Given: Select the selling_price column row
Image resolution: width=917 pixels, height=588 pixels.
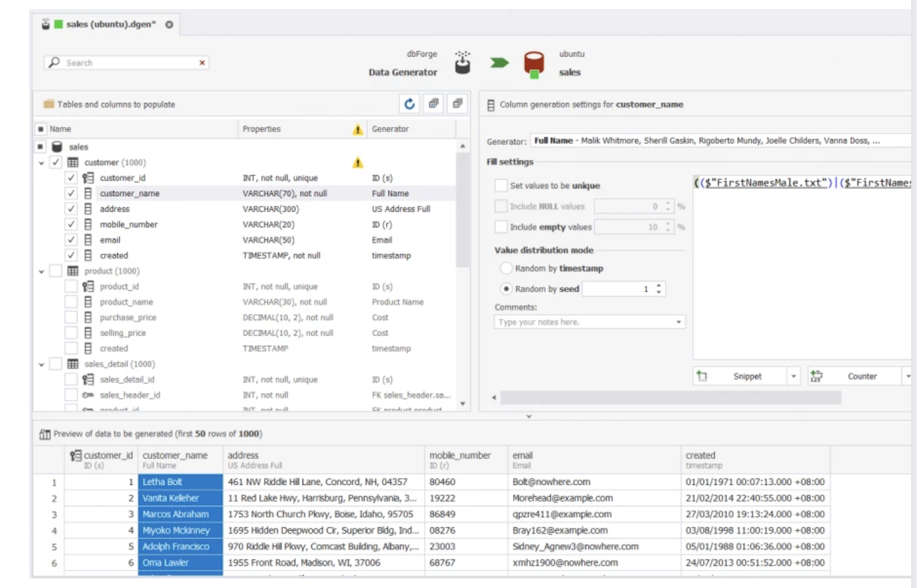Looking at the screenshot, I should [x=245, y=334].
